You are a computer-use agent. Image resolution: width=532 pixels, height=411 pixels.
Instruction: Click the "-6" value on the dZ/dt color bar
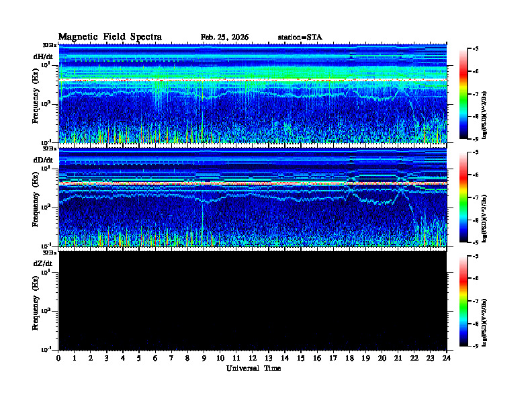click(x=476, y=279)
